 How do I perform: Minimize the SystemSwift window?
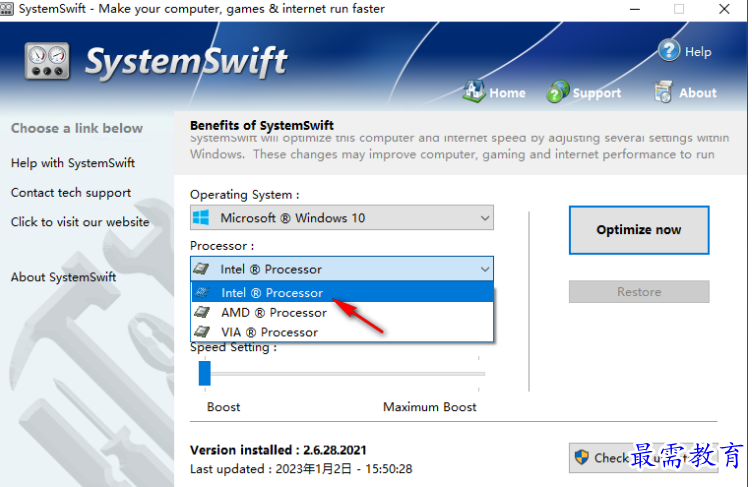(x=635, y=9)
